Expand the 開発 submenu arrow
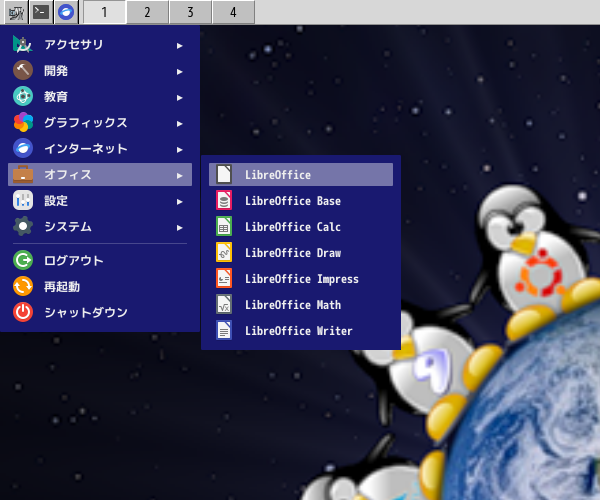The height and width of the screenshot is (500, 600). tap(179, 72)
